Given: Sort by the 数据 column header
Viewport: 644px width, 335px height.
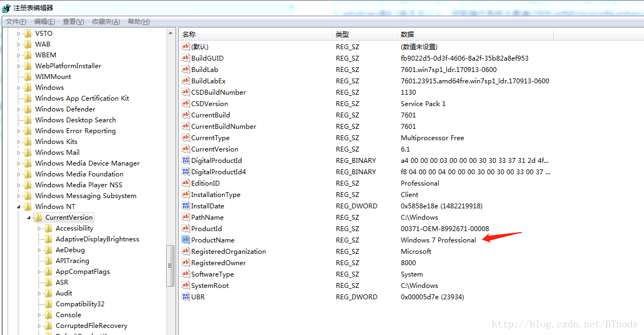Looking at the screenshot, I should tap(475, 35).
